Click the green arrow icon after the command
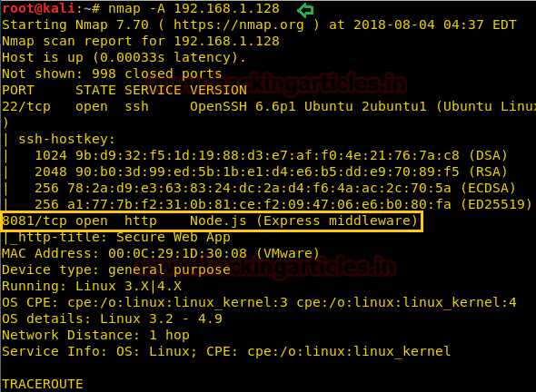Screen dimensions: 536x392 305,10
